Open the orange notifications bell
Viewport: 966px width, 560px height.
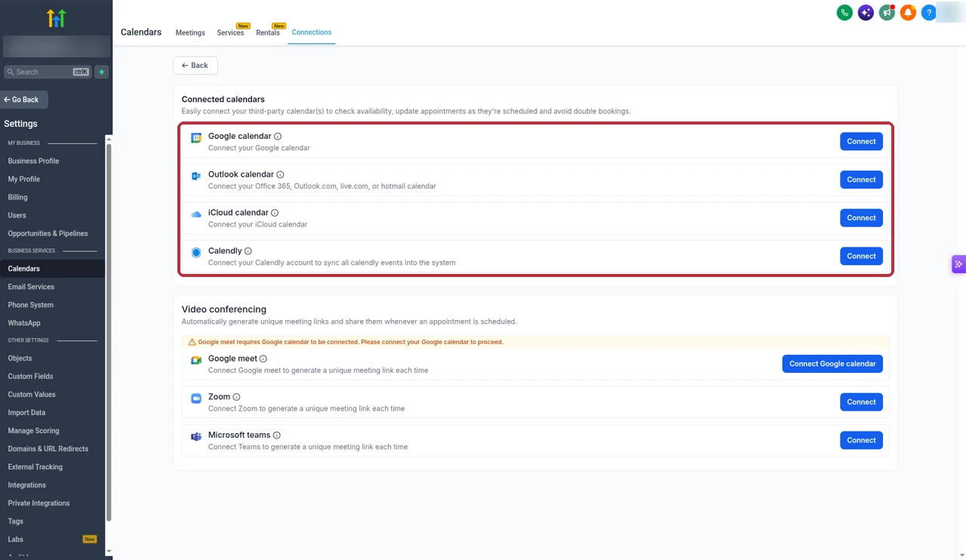pyautogui.click(x=908, y=13)
